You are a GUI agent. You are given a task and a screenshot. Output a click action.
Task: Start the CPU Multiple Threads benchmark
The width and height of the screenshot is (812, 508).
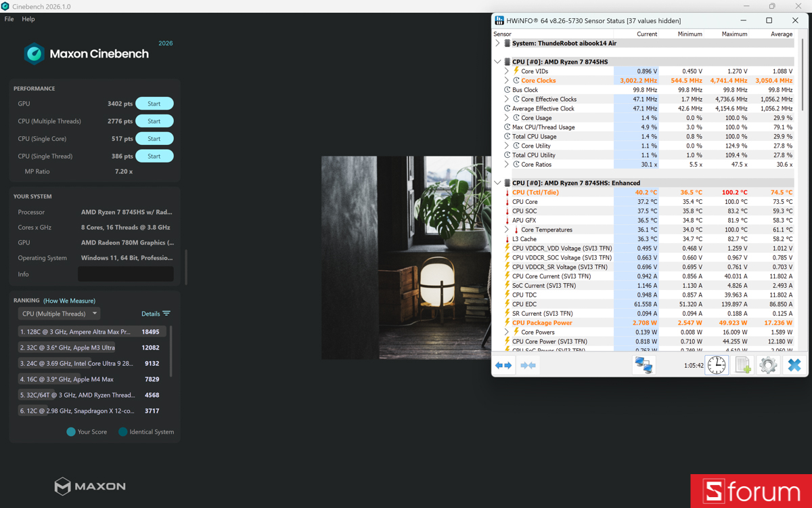[154, 121]
